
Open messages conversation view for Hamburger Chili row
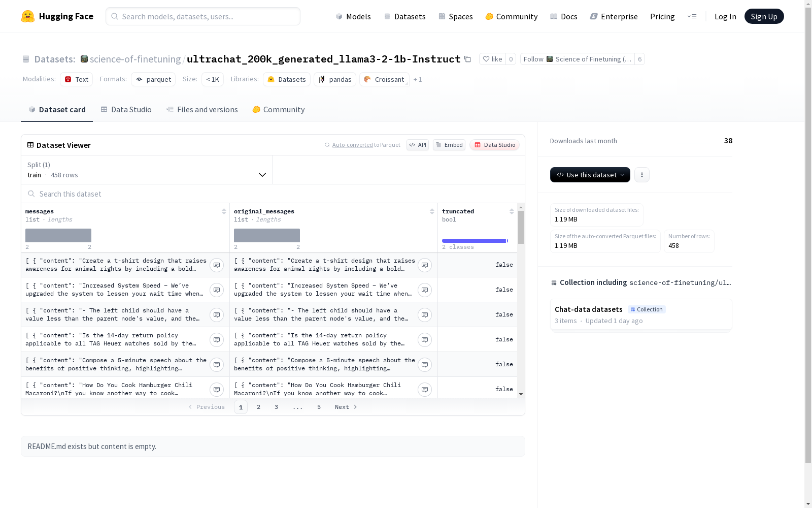[217, 390]
